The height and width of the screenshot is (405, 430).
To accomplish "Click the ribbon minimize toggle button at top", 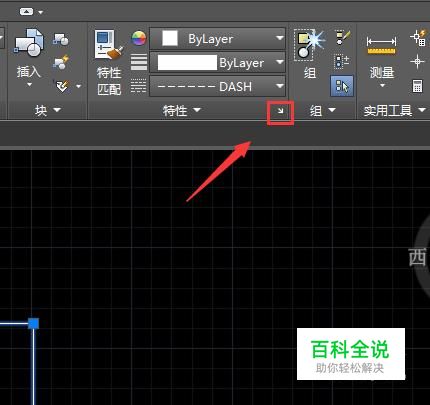I will click(26, 12).
